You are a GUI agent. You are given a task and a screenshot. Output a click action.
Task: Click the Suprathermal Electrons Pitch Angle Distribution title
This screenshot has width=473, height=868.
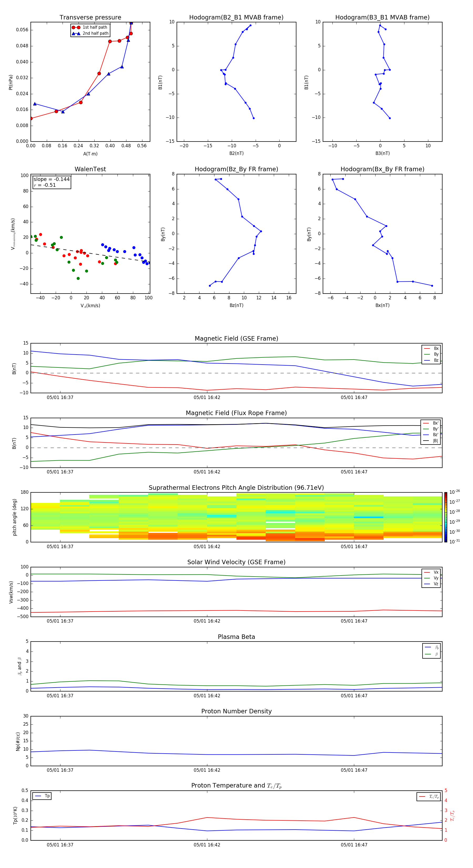[x=236, y=488]
